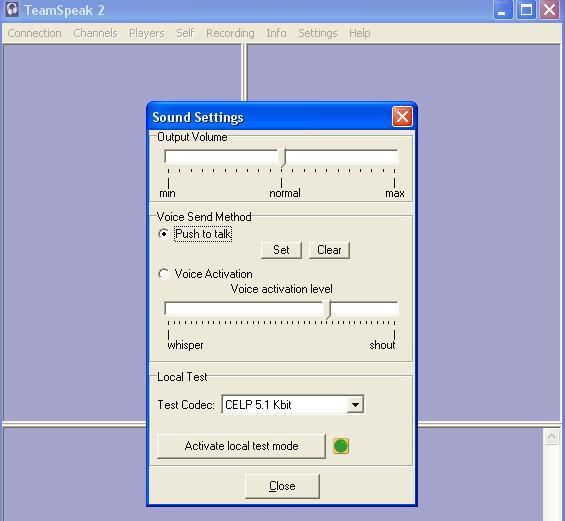Viewport: 565px width, 521px height.
Task: Click the 'whisper' label on activation slider
Action: [x=185, y=345]
